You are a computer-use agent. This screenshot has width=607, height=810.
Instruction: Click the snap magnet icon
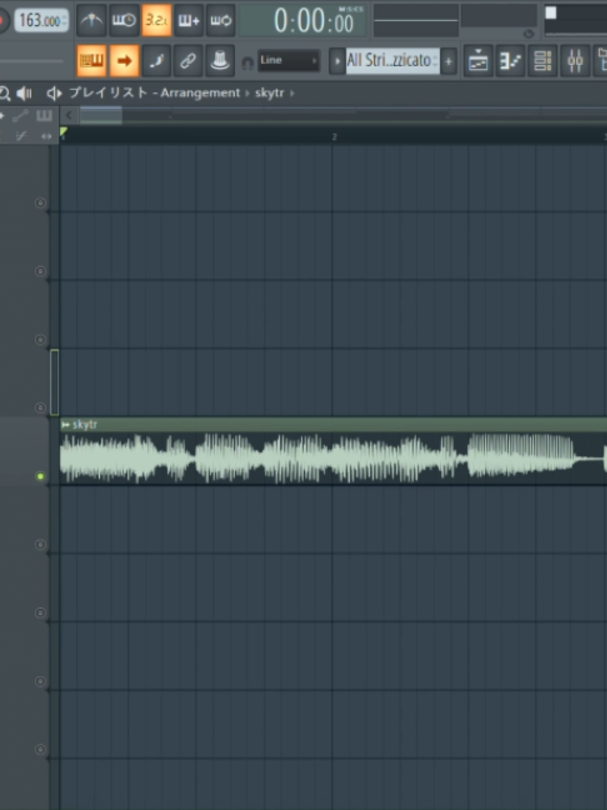(247, 63)
